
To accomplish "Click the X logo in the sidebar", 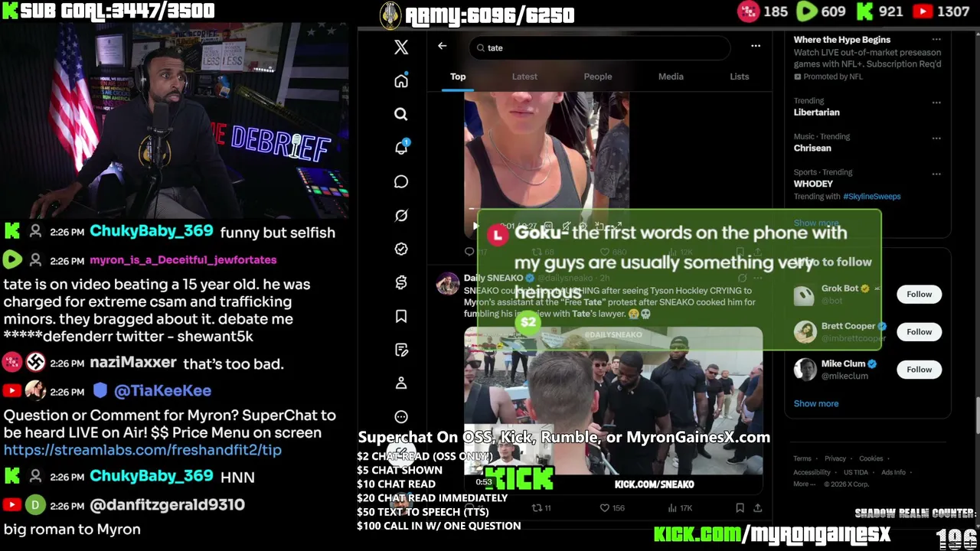I will coord(401,47).
